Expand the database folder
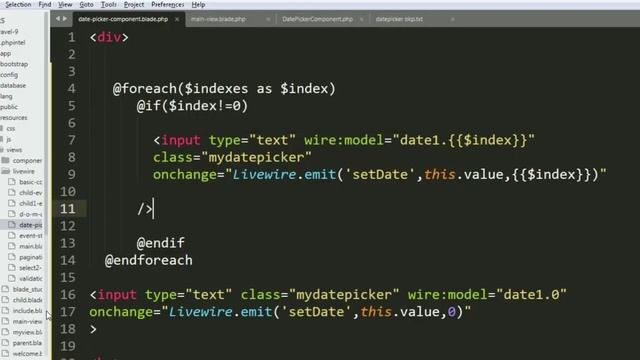 [13, 85]
